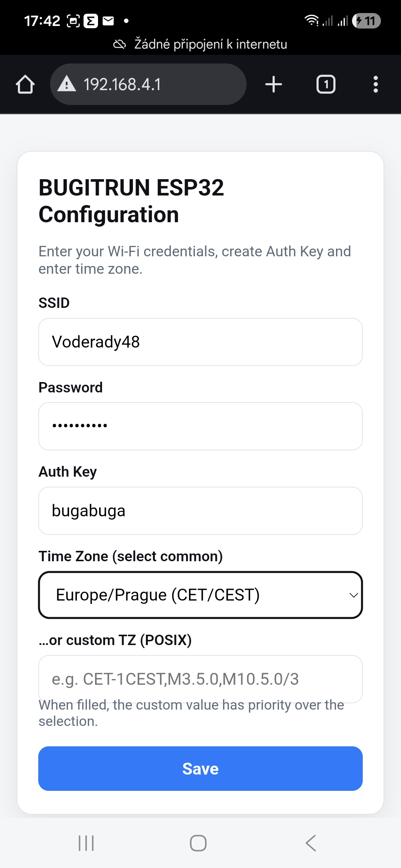Focus the custom TZ POSIX field
The image size is (401, 868).
[x=200, y=679]
